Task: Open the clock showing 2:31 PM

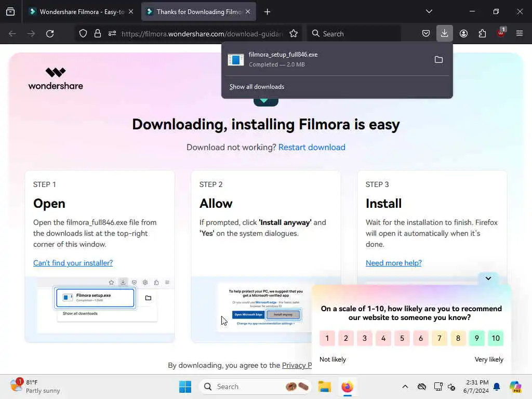Action: click(476, 387)
